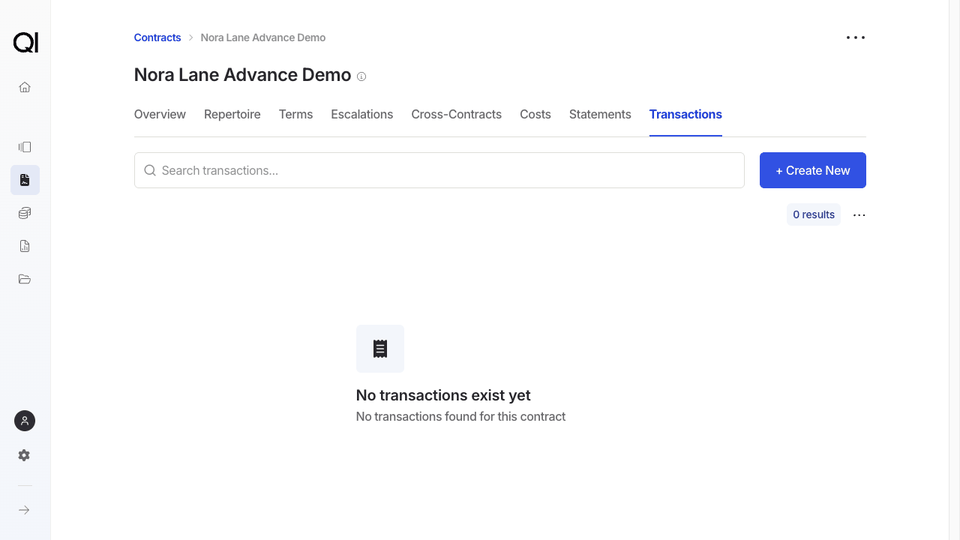Select the highlighted contracts document icon
This screenshot has width=960, height=540.
pyautogui.click(x=25, y=180)
